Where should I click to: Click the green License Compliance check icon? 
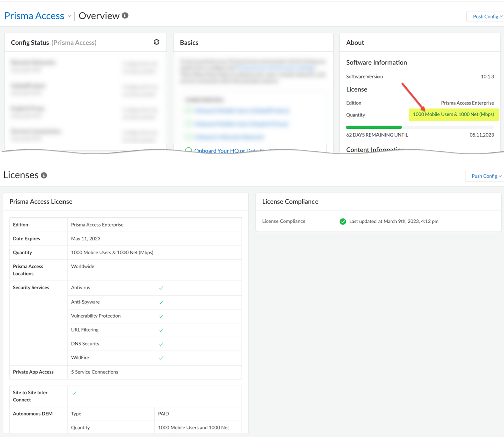coord(343,221)
